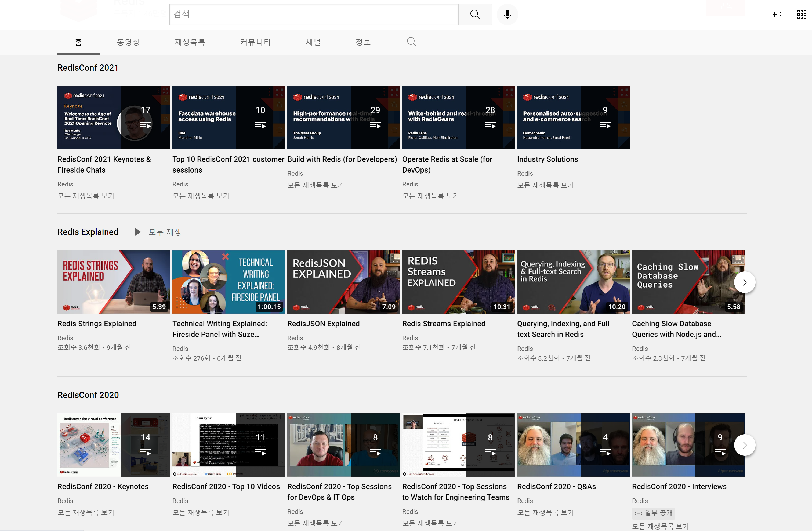Click Redis Explained play-all triangle icon

coord(137,232)
